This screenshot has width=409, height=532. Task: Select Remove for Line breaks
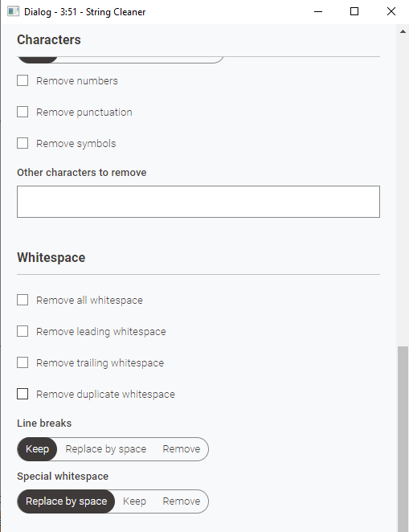(182, 449)
